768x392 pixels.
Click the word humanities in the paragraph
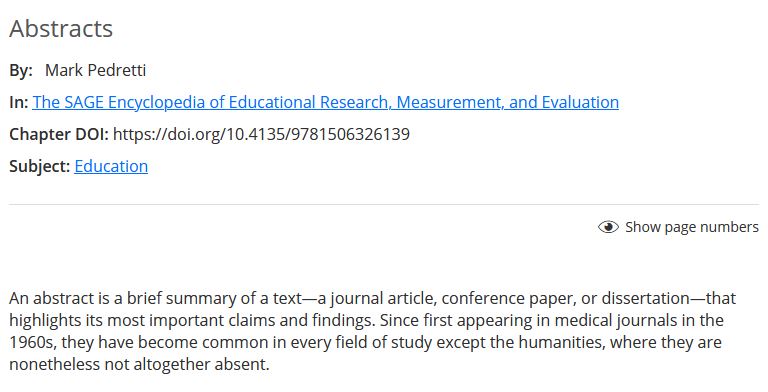click(x=560, y=342)
